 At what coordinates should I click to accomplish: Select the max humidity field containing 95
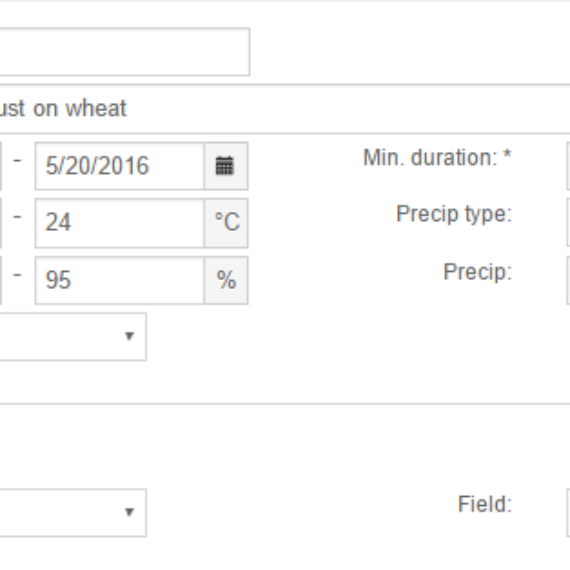click(x=120, y=280)
